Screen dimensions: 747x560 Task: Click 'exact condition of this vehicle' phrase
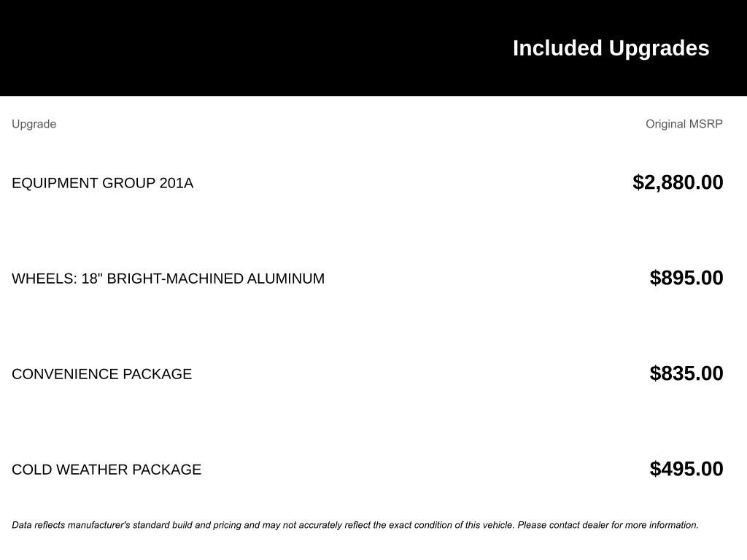[451, 525]
